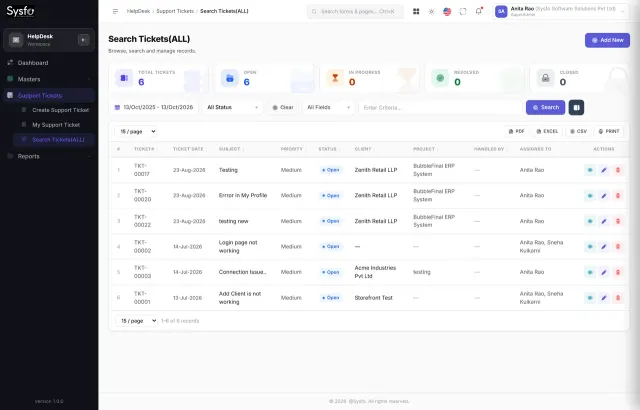This screenshot has height=410, width=640.
Task: Toggle fullscreen mode icon in header
Action: [x=463, y=11]
